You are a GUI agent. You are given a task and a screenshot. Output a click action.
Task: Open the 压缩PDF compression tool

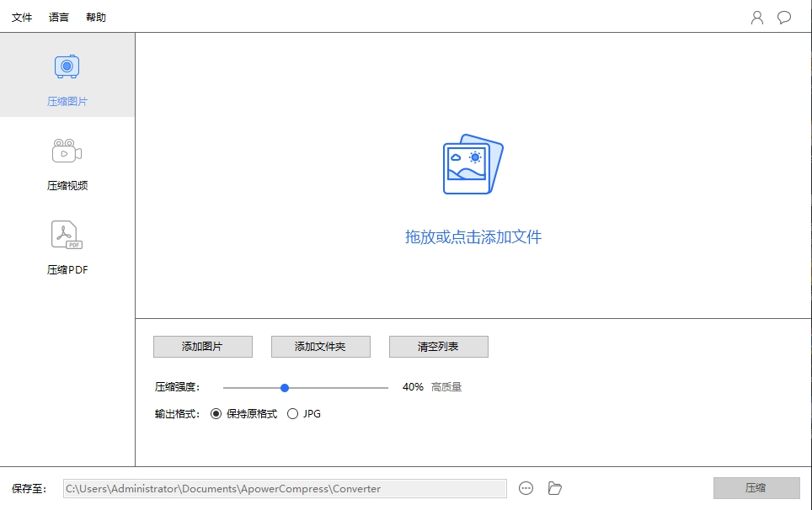coord(66,236)
